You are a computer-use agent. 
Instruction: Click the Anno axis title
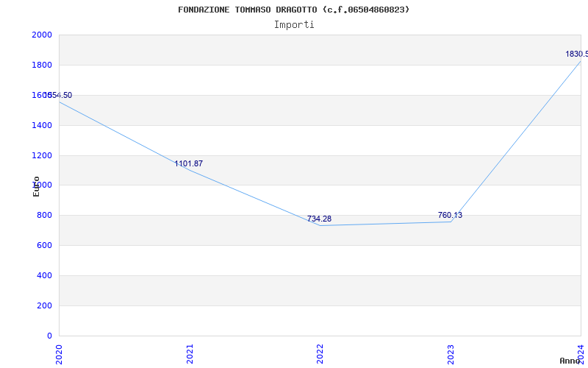[570, 361]
